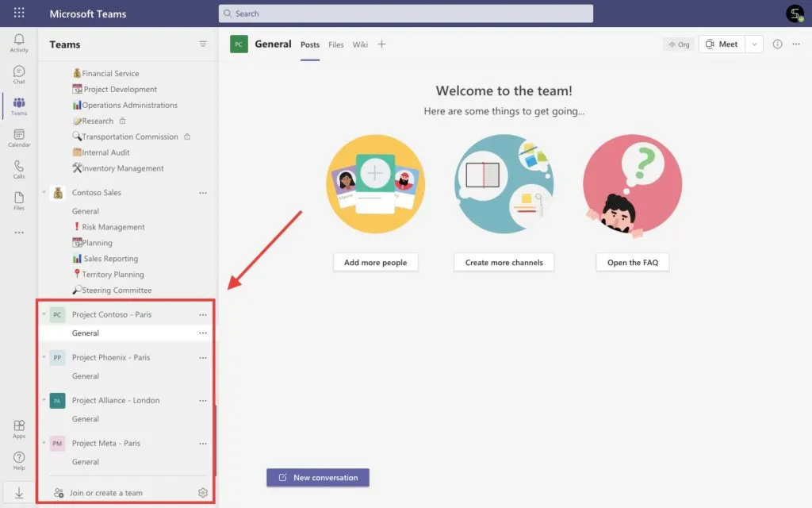
Task: Click the channel info icon
Action: (777, 44)
